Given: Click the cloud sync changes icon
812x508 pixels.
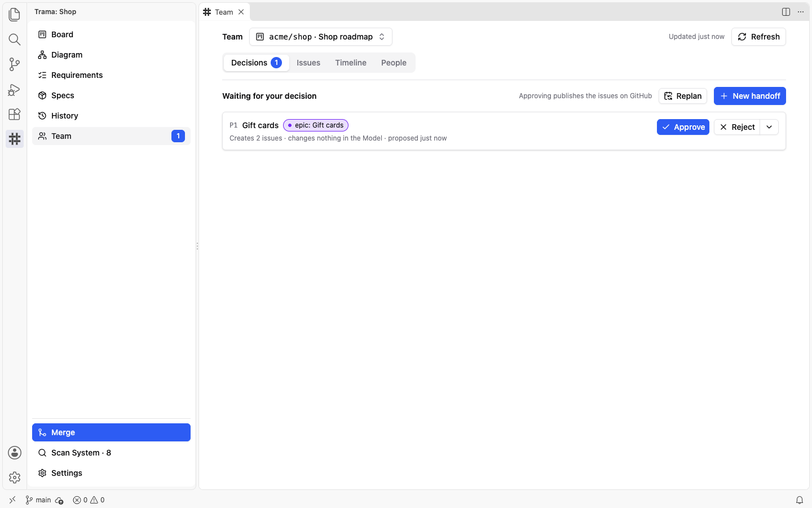Looking at the screenshot, I should [x=59, y=500].
